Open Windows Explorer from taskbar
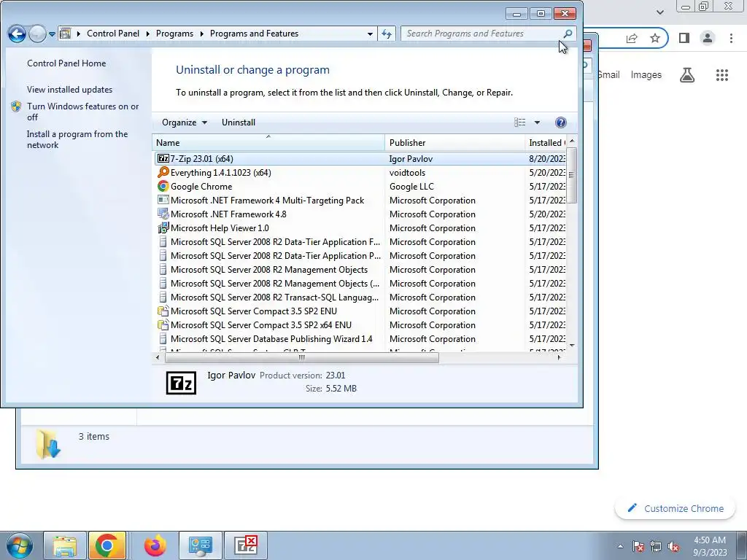The width and height of the screenshot is (747, 560). (65, 545)
